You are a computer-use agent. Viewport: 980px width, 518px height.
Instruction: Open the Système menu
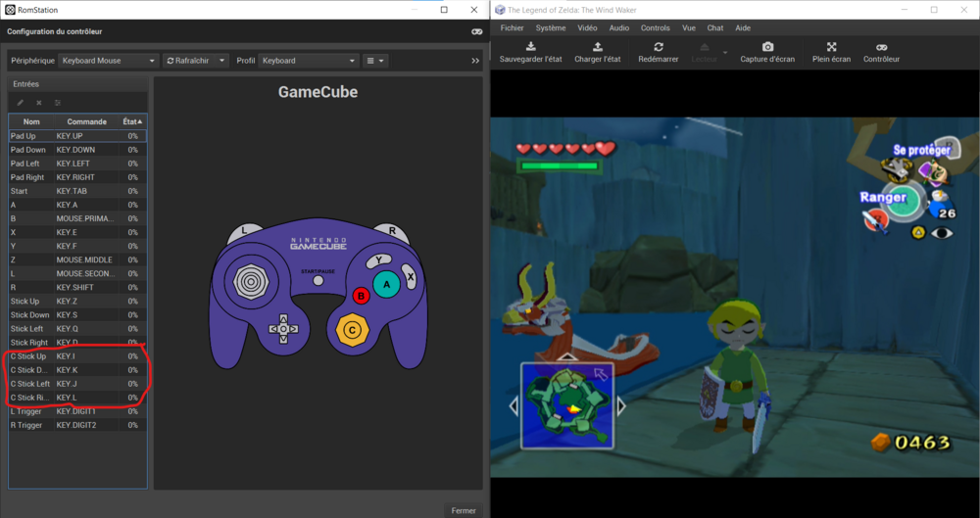pyautogui.click(x=551, y=28)
